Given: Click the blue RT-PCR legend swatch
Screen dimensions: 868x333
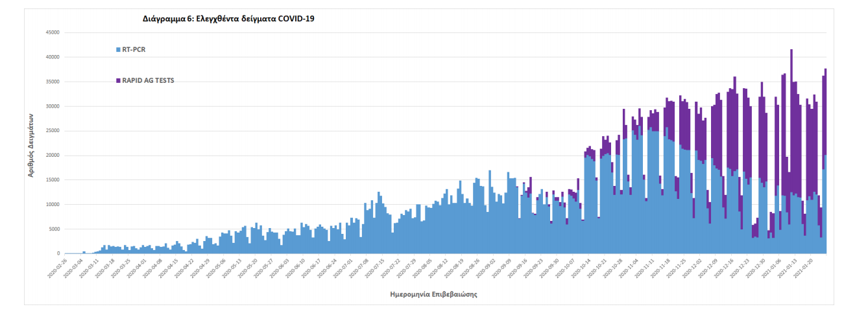Looking at the screenshot, I should (118, 49).
